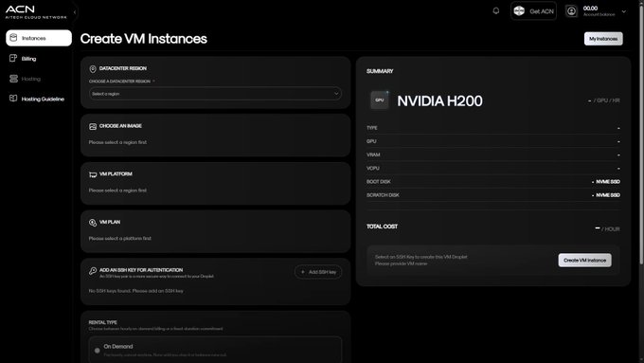Click the 'No SSH keys found' message
Image resolution: width=644 pixels, height=363 pixels.
point(136,291)
